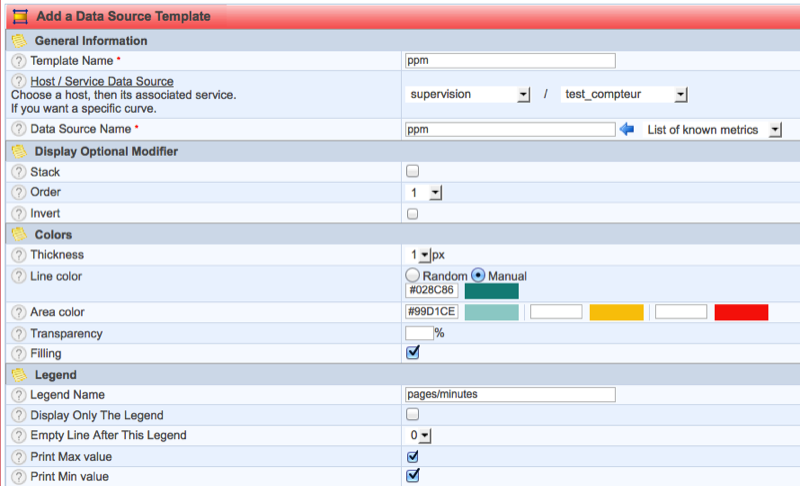The image size is (800, 486).
Task: Click the help icon beside Legend Name
Action: coord(18,395)
